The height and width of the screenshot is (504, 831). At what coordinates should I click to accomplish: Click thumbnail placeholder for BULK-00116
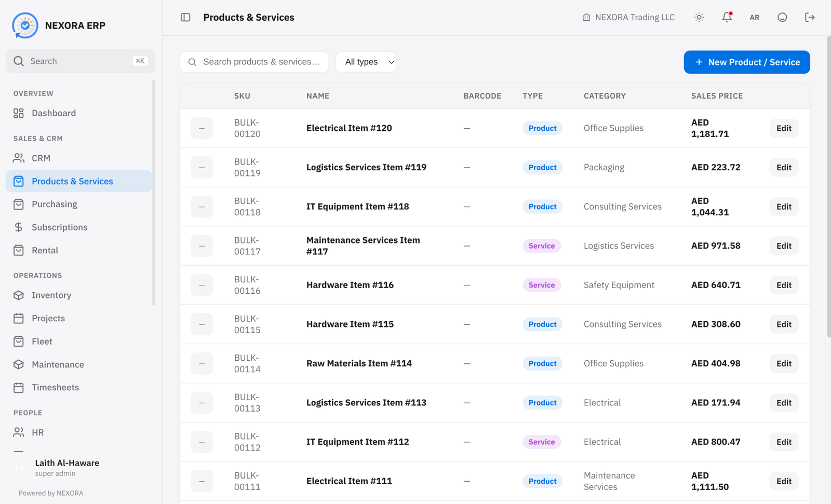[202, 285]
